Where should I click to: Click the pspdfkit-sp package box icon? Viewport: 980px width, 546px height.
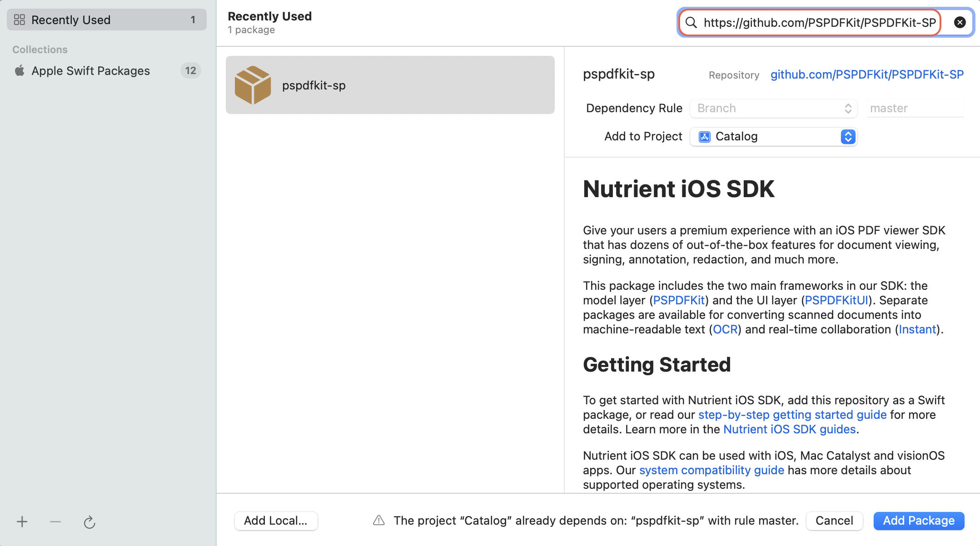(x=253, y=84)
